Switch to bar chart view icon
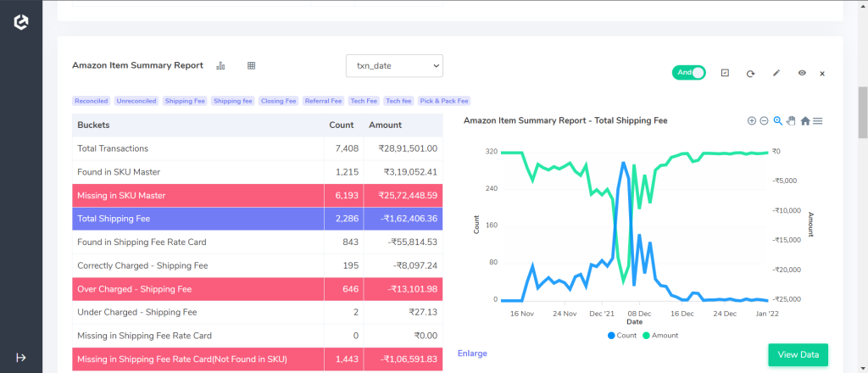This screenshot has height=373, width=868. [221, 66]
